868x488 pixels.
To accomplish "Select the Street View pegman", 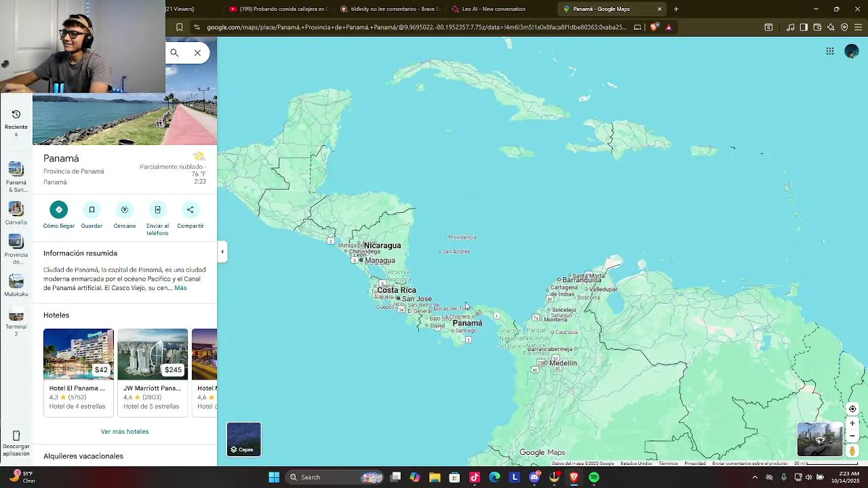I will (852, 451).
